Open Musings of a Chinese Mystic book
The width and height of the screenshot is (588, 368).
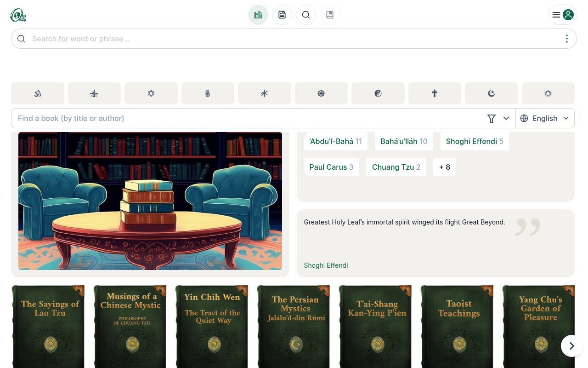click(x=130, y=327)
